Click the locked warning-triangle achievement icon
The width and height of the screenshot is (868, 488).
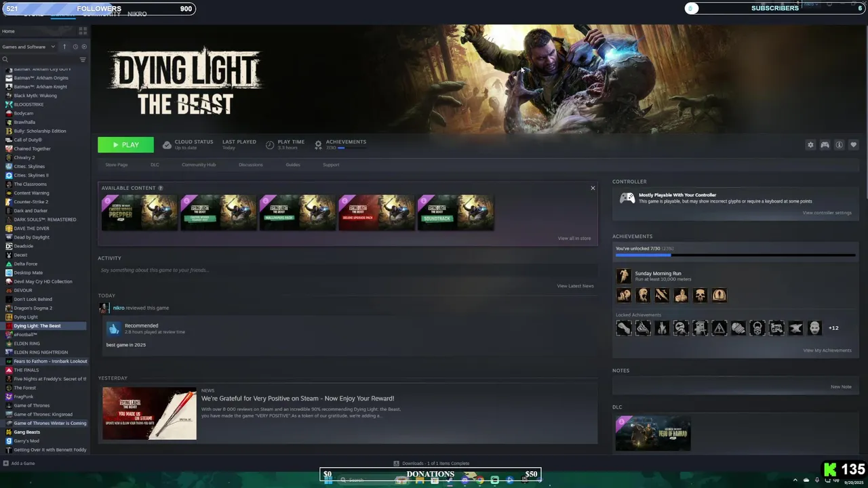[719, 328]
